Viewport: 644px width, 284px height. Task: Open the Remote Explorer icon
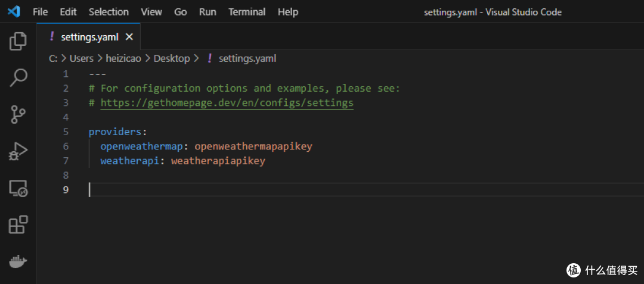click(18, 189)
